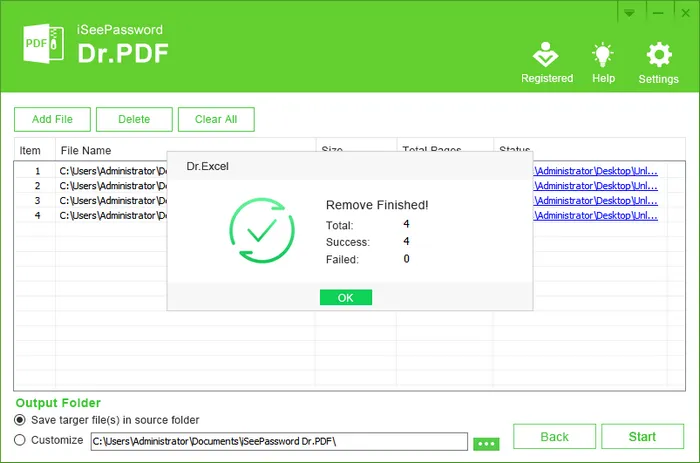This screenshot has height=463, width=700.
Task: Open row 2 output path link
Action: click(x=596, y=186)
